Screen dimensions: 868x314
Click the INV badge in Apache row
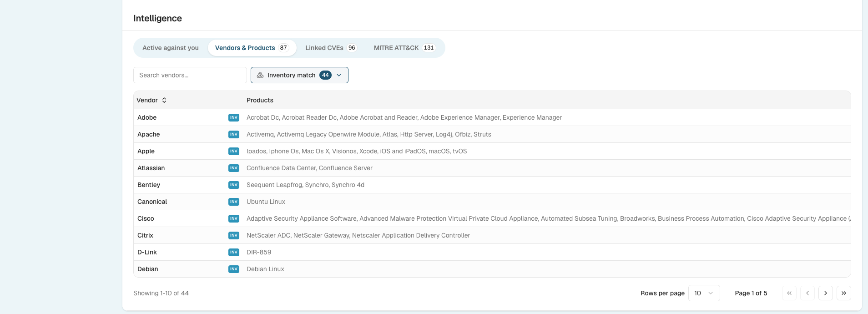point(234,134)
